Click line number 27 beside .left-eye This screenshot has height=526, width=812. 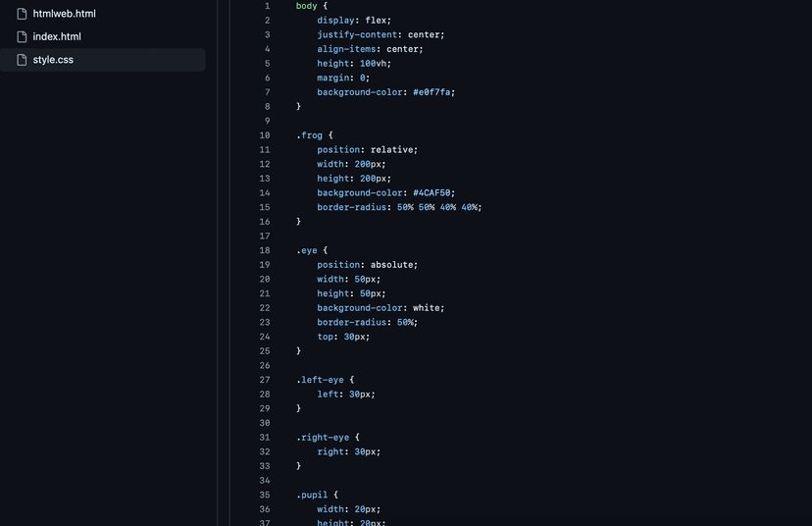pos(265,380)
